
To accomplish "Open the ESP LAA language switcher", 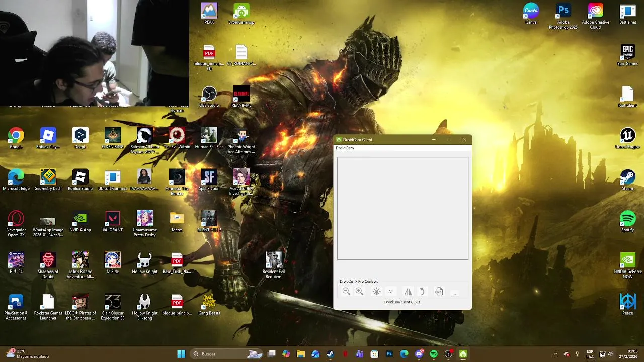I will 590,354.
